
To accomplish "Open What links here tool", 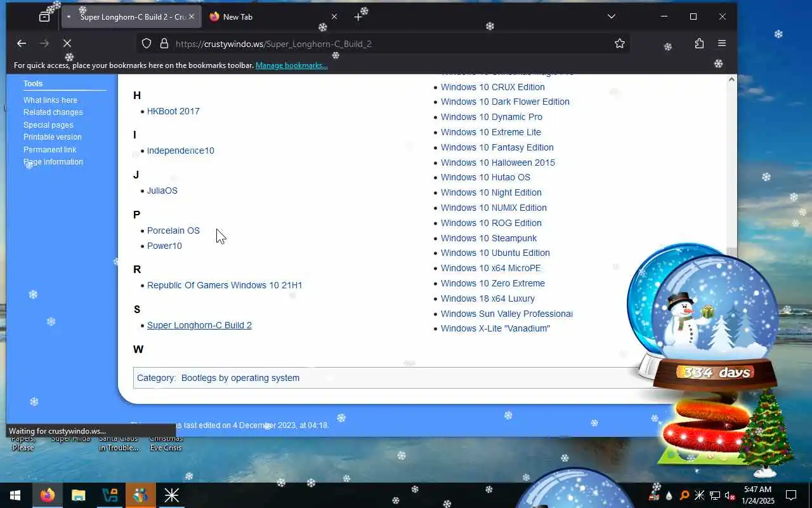I will 50,100.
